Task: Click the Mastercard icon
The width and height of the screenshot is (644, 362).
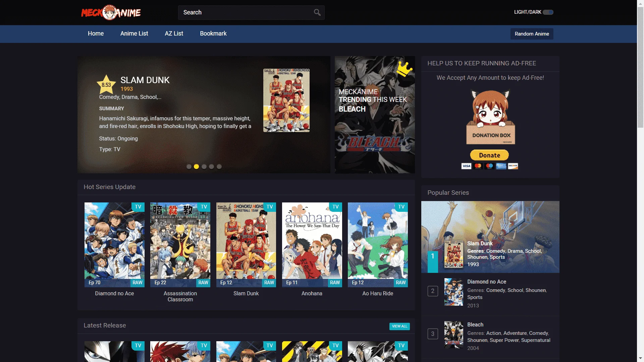Action: coord(478,166)
